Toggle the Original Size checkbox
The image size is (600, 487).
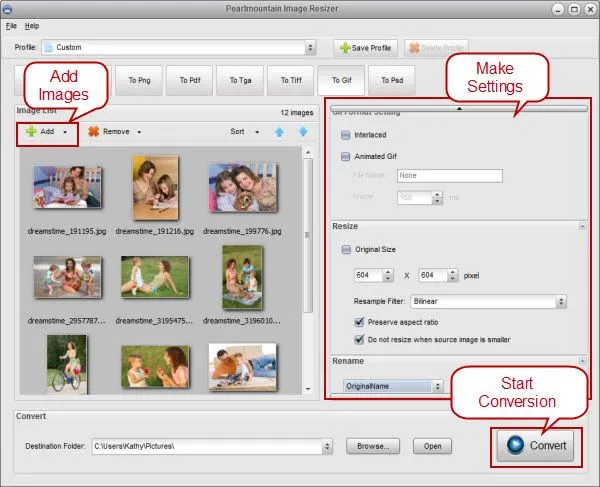(346, 249)
